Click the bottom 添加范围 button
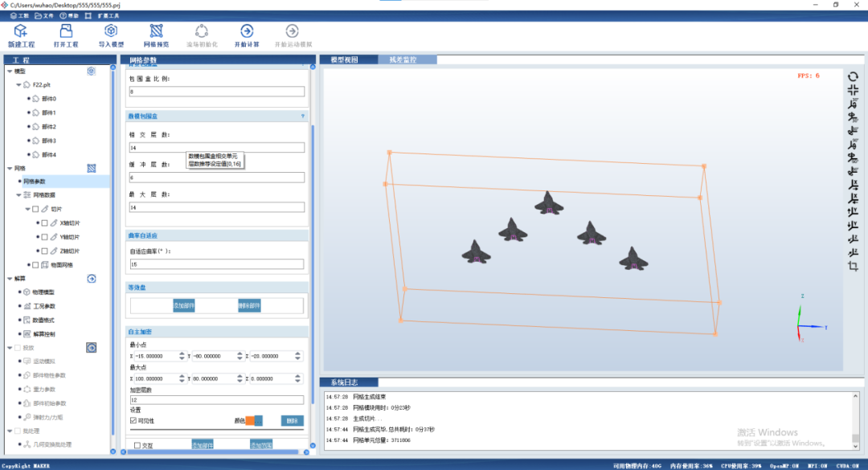The image size is (868, 470). pos(260,445)
